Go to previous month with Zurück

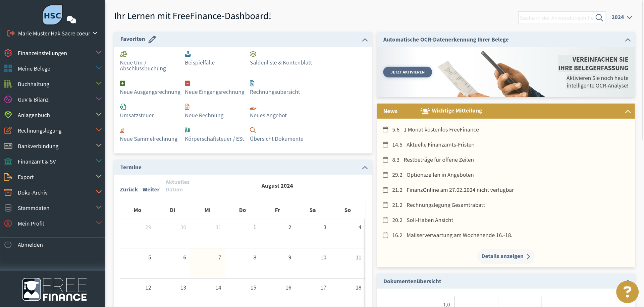[129, 190]
